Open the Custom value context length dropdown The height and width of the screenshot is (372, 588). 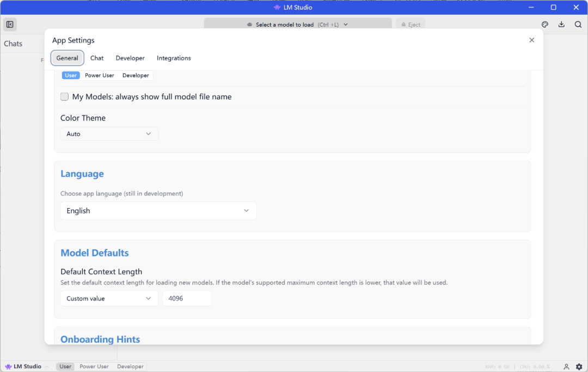pyautogui.click(x=109, y=298)
